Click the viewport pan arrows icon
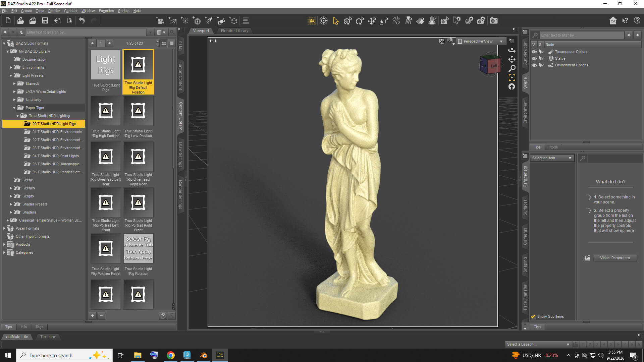The height and width of the screenshot is (362, 644). (x=512, y=59)
